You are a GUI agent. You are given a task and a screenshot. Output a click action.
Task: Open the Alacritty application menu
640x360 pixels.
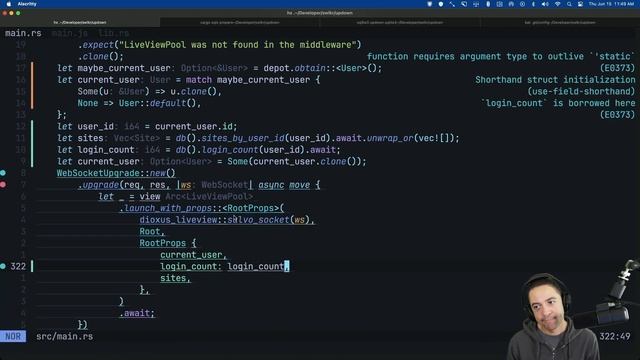pyautogui.click(x=27, y=4)
